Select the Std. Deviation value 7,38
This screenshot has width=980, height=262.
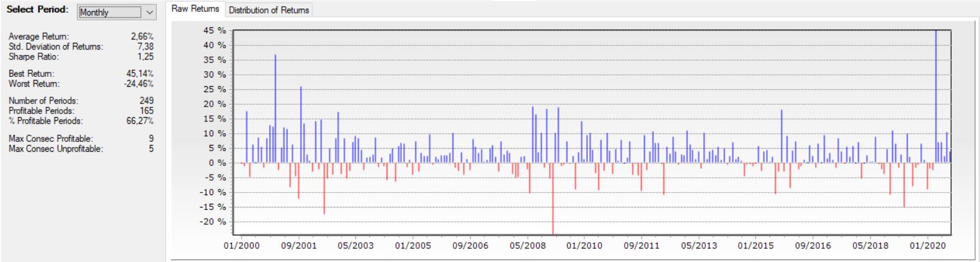(145, 46)
